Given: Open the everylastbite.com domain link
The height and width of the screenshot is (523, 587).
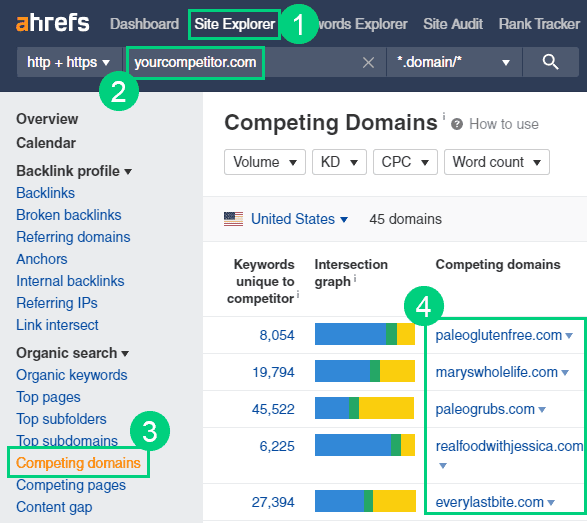Looking at the screenshot, I should 490,502.
